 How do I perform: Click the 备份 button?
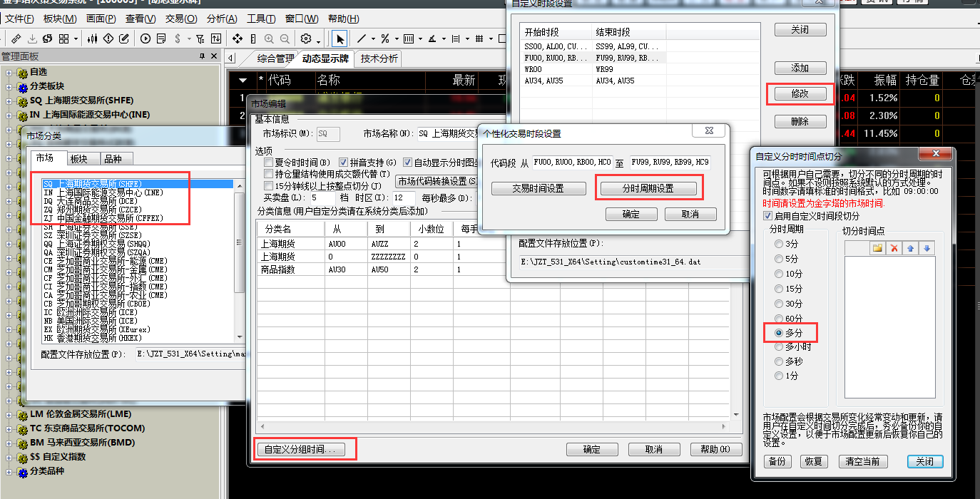click(x=777, y=461)
